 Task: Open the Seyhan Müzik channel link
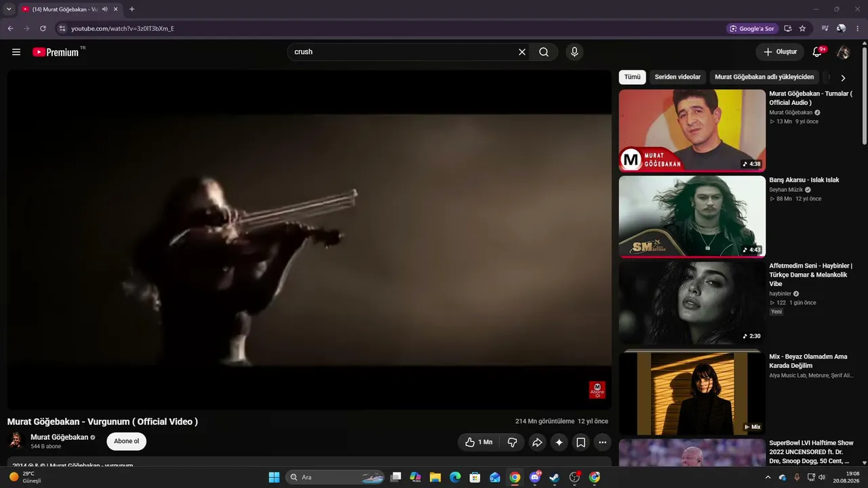point(786,190)
